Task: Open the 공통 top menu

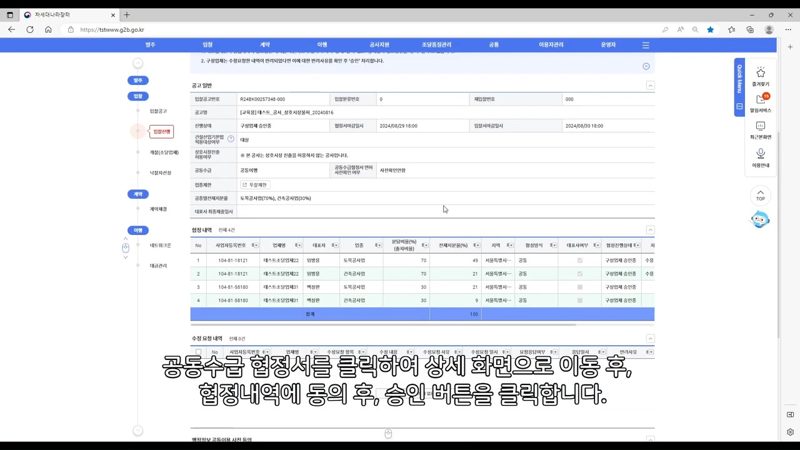Action: click(493, 45)
